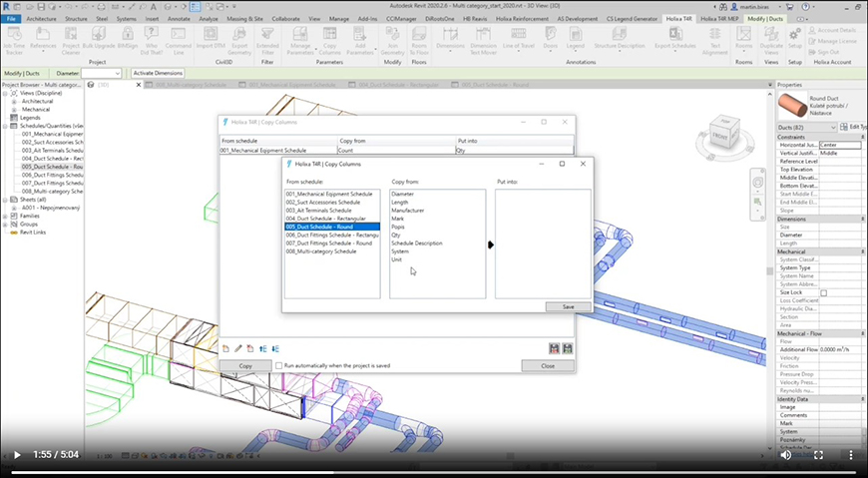Play the video
The width and height of the screenshot is (868, 478).
point(17,455)
